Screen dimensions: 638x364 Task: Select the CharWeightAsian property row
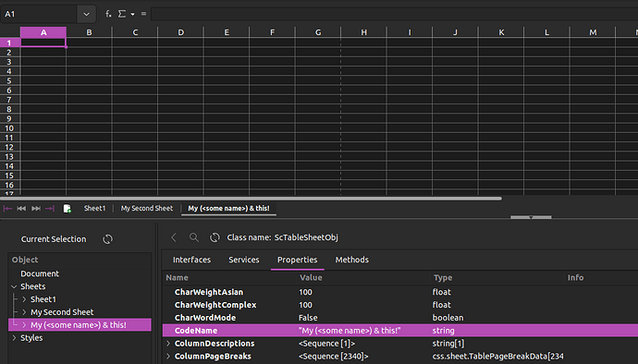(x=400, y=292)
